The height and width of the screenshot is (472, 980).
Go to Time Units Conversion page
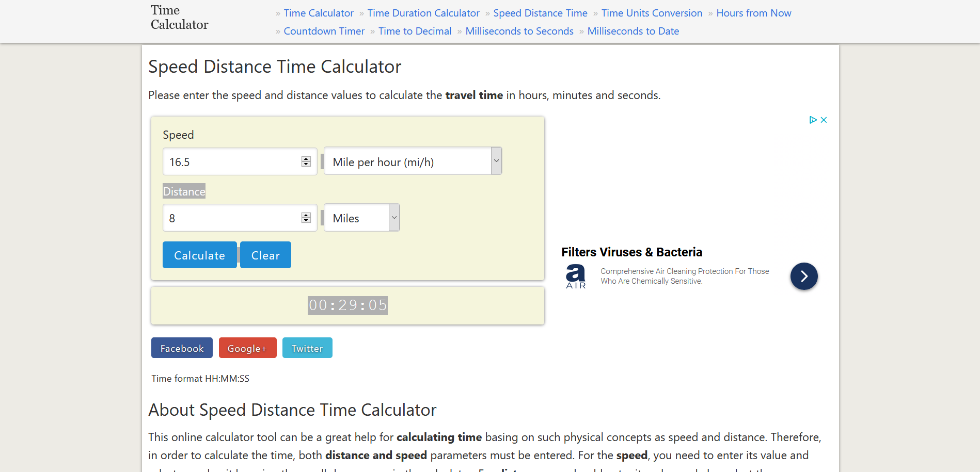pyautogui.click(x=652, y=13)
